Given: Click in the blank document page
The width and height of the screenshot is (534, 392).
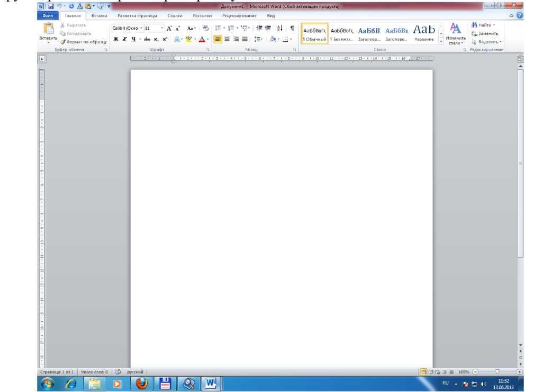Looking at the screenshot, I should coord(282,218).
